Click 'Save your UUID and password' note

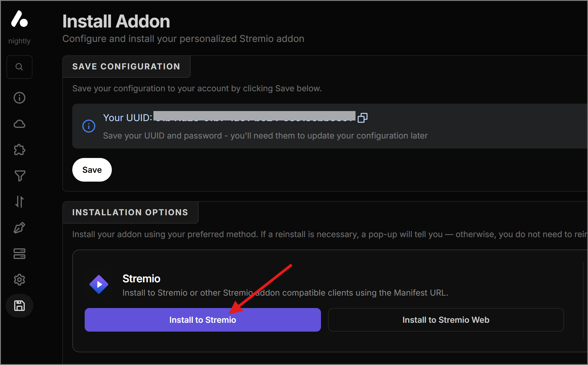(x=265, y=136)
